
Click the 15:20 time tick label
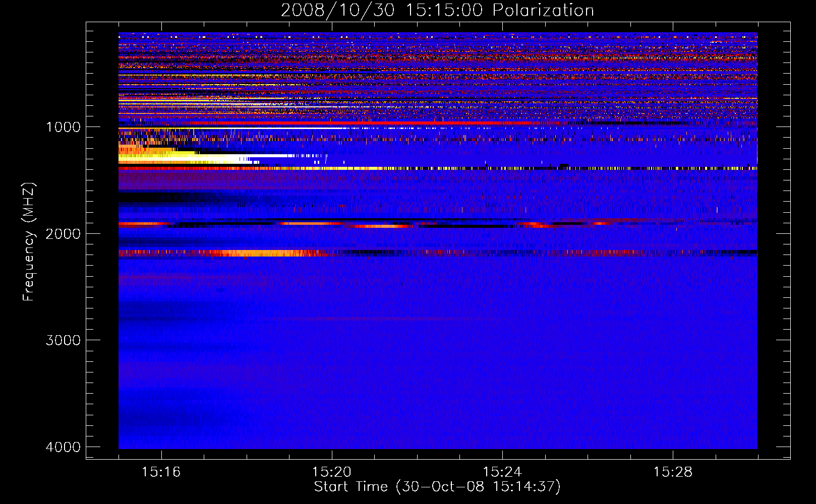(332, 472)
